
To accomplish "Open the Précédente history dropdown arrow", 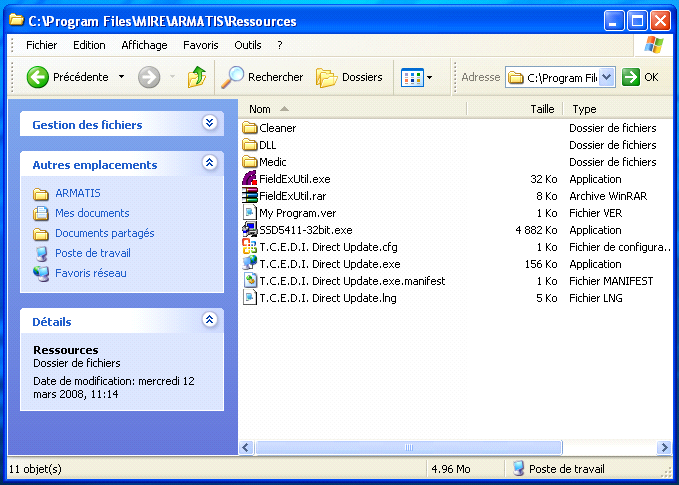I will (122, 77).
